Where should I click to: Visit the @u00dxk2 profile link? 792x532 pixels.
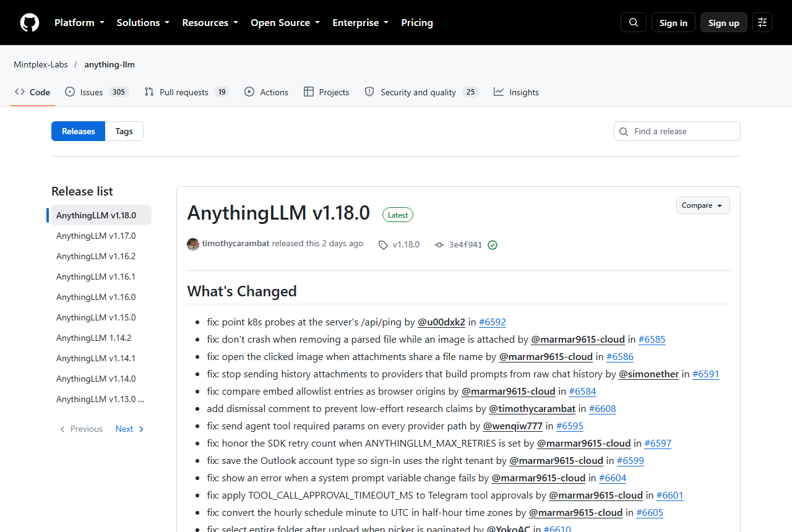[x=442, y=322]
